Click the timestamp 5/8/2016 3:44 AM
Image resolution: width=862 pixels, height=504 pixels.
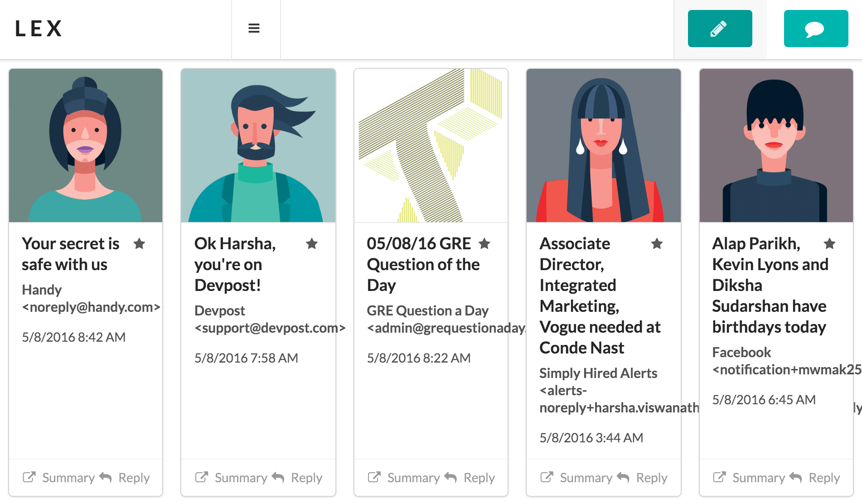tap(591, 438)
